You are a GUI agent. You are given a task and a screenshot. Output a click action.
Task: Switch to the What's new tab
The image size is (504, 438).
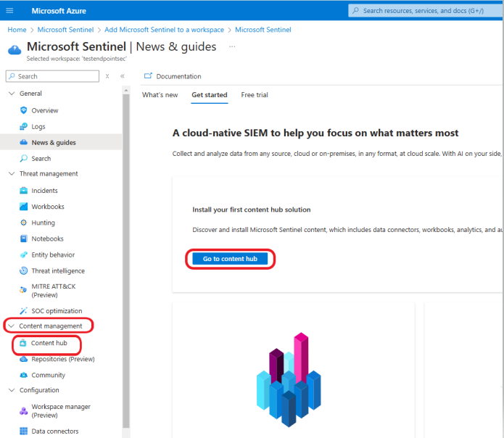(160, 95)
